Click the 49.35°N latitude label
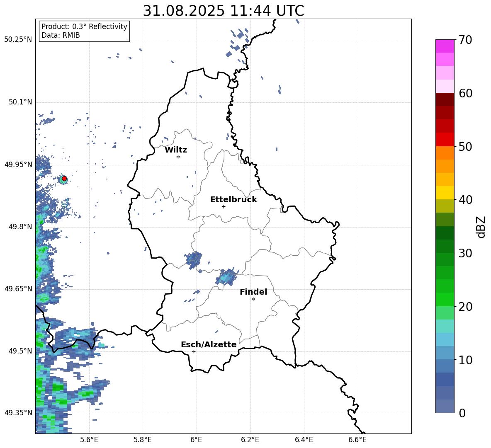This screenshot has height=448, width=491. click(18, 413)
